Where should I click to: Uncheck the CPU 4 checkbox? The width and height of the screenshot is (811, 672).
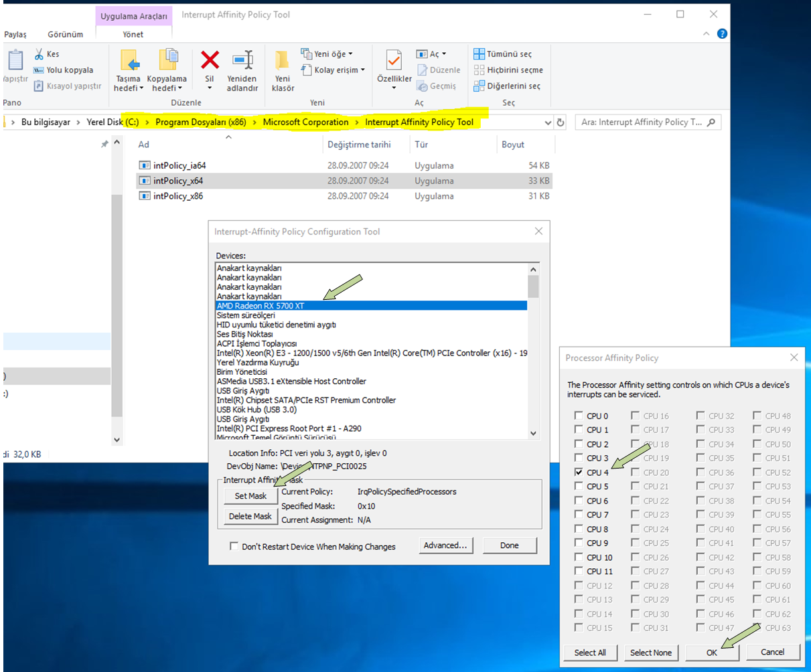(x=579, y=472)
